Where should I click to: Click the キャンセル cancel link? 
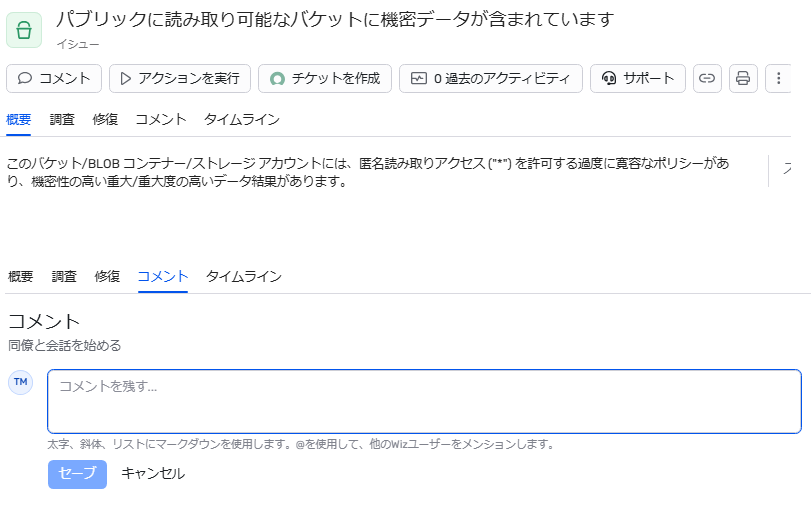(x=153, y=474)
